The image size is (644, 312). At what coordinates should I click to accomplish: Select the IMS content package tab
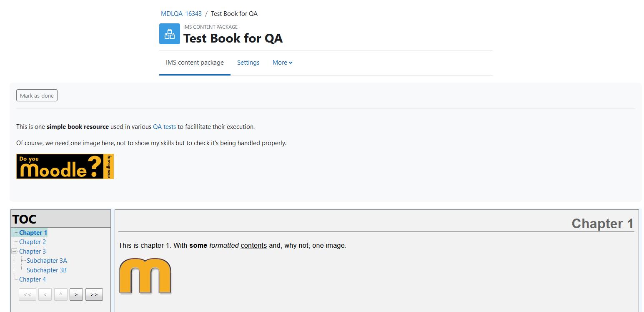[x=195, y=63]
